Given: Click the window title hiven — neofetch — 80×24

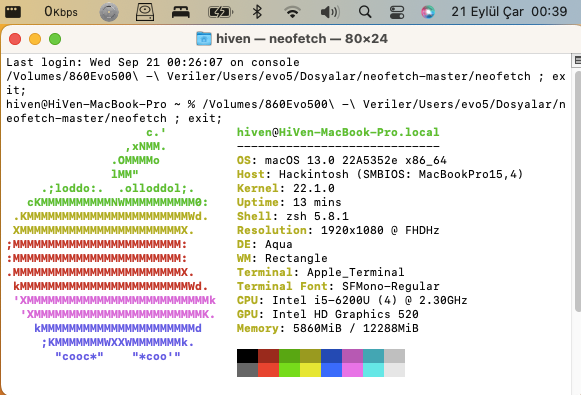Looking at the screenshot, I should pyautogui.click(x=302, y=39).
